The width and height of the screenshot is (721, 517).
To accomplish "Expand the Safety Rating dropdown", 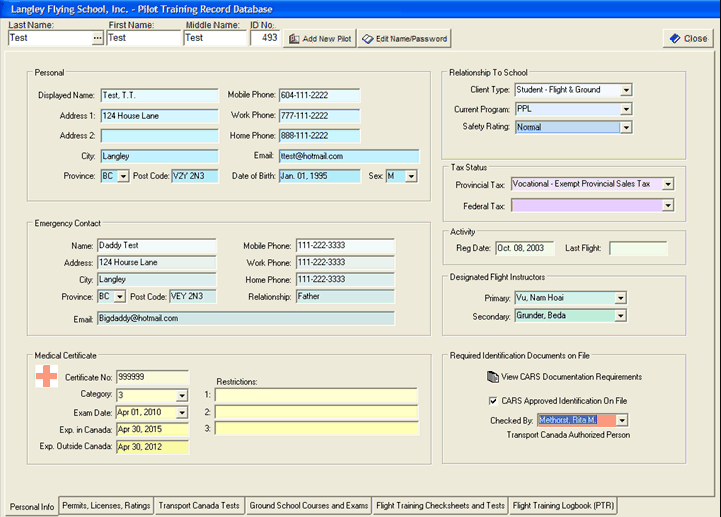I will (x=626, y=128).
